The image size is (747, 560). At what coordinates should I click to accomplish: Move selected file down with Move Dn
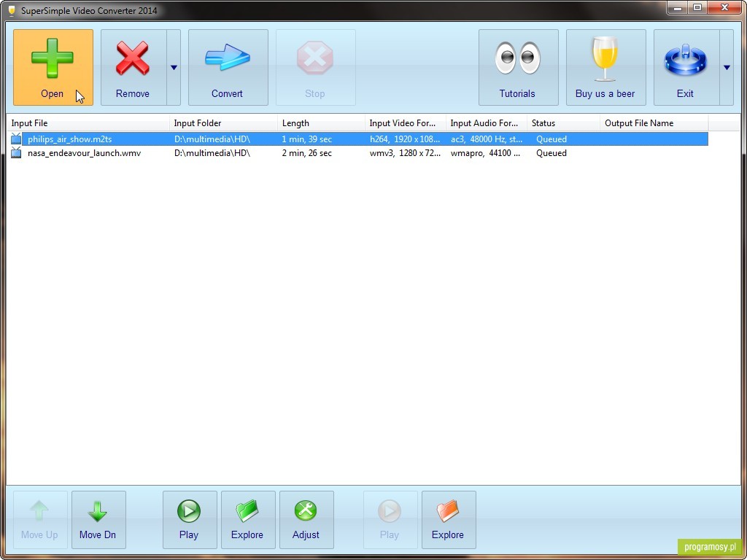point(98,519)
